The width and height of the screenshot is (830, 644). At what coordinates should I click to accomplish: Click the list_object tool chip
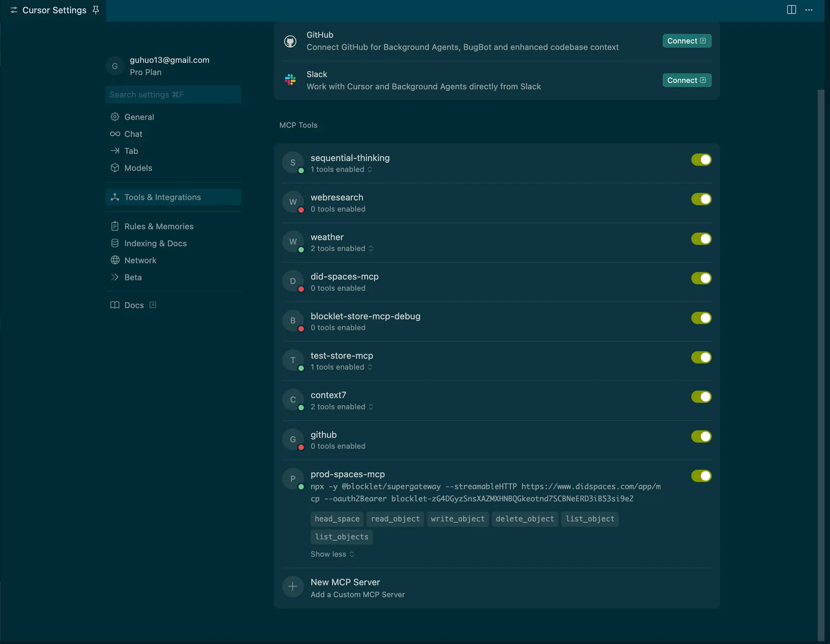[x=590, y=519]
